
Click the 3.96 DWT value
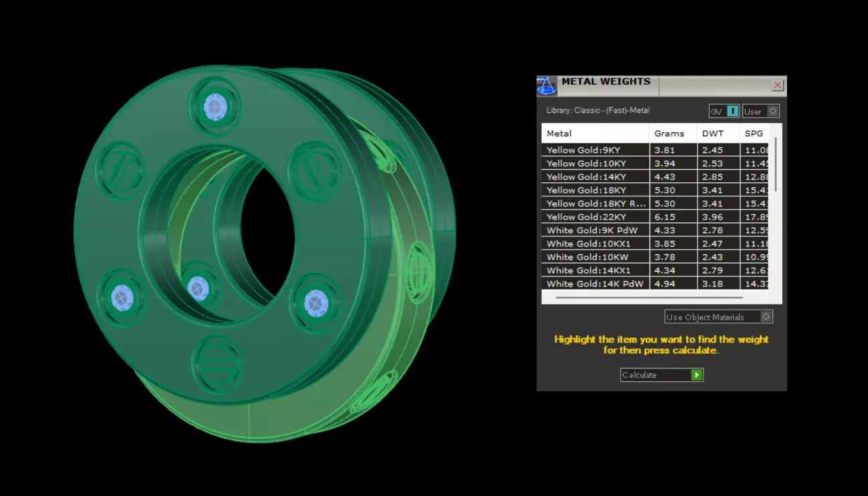(x=712, y=217)
